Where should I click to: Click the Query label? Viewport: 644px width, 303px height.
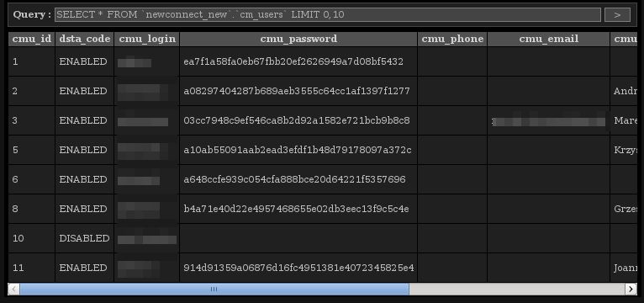(x=32, y=15)
